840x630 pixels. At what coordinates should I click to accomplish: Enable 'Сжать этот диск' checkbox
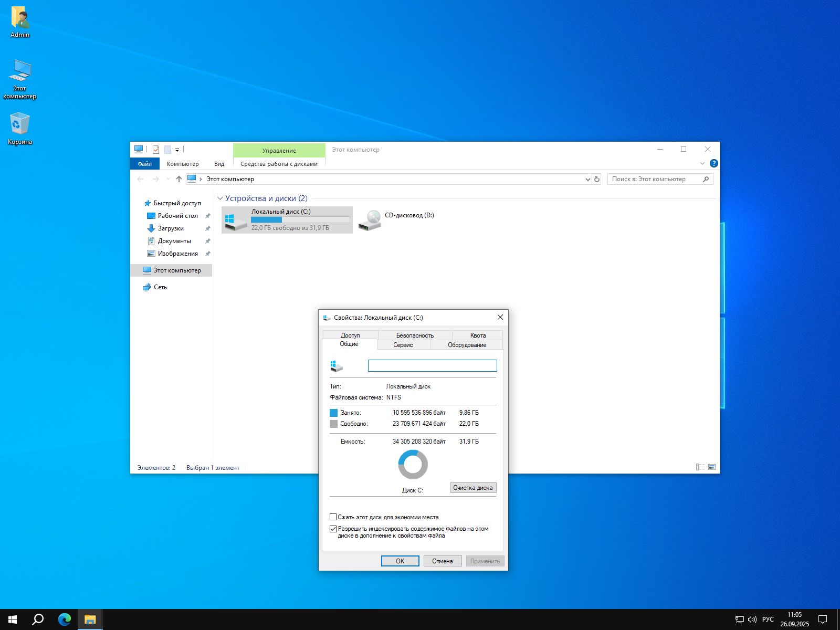(333, 517)
